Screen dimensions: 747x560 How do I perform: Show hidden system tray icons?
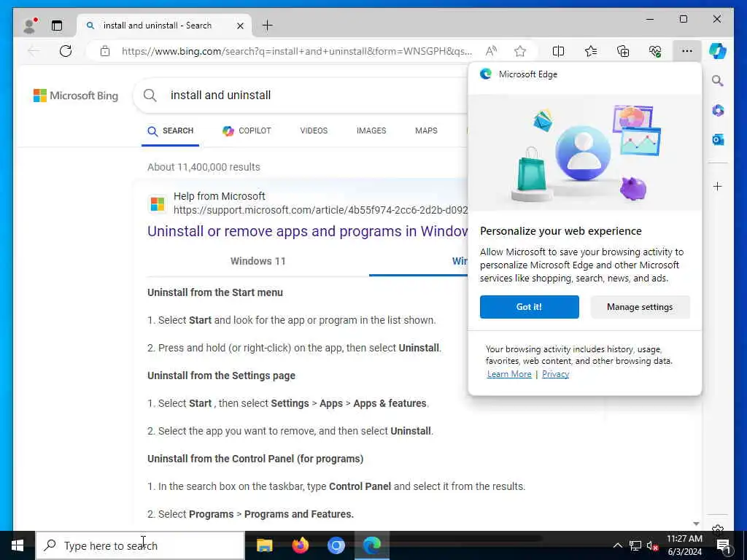[x=617, y=545]
